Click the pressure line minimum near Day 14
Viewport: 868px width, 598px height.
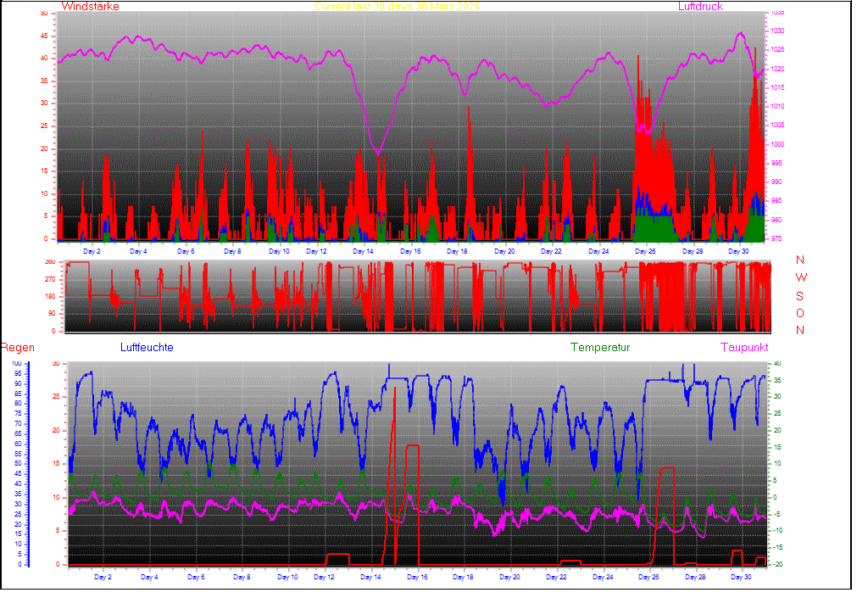click(378, 154)
